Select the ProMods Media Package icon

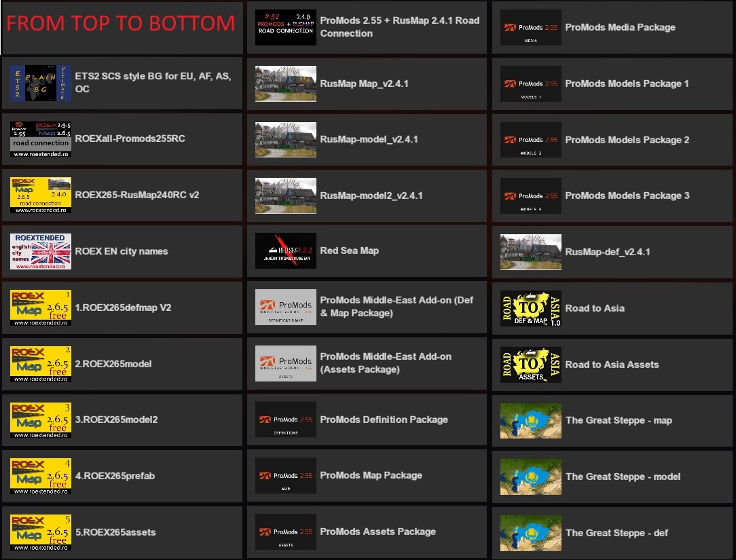click(531, 27)
